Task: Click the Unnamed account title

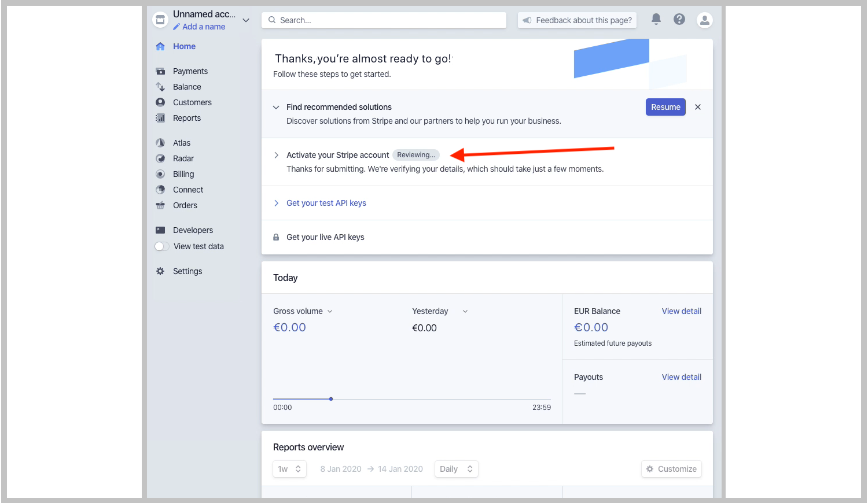Action: [x=204, y=14]
